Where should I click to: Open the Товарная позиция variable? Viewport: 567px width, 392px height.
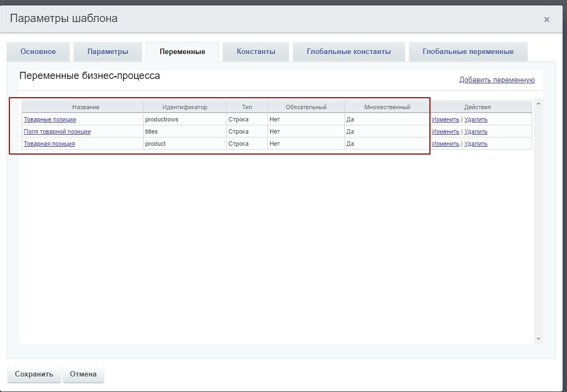tap(49, 144)
